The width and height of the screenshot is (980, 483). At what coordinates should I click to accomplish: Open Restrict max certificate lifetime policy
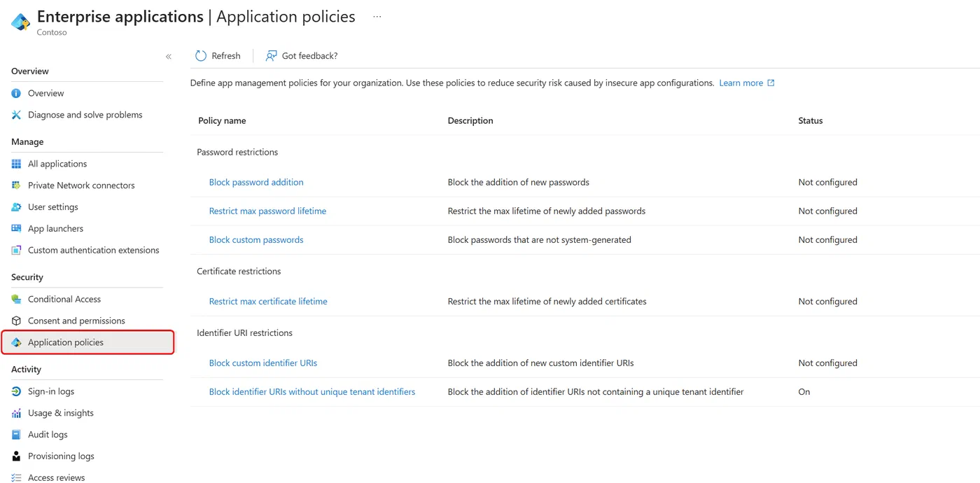pyautogui.click(x=268, y=301)
